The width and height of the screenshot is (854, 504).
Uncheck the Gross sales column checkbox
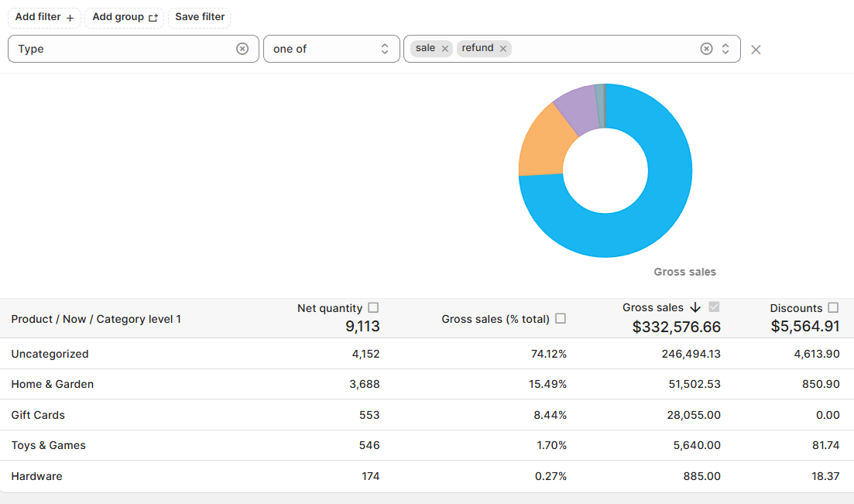coord(714,307)
